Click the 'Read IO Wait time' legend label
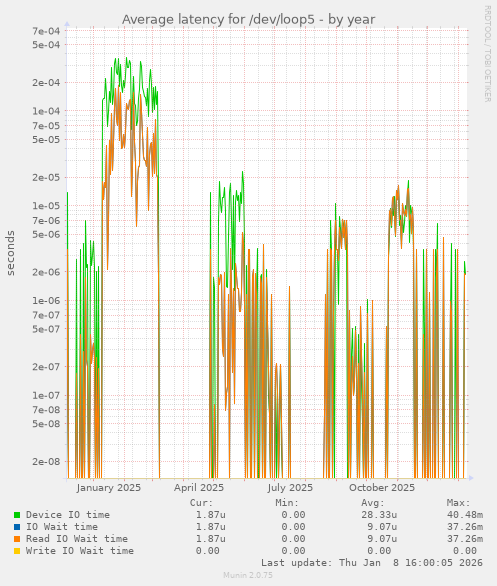Viewport: 497px width, 586px height. tap(77, 539)
